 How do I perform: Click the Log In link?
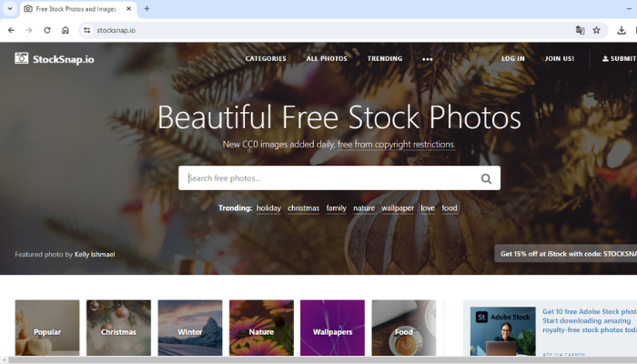[513, 58]
